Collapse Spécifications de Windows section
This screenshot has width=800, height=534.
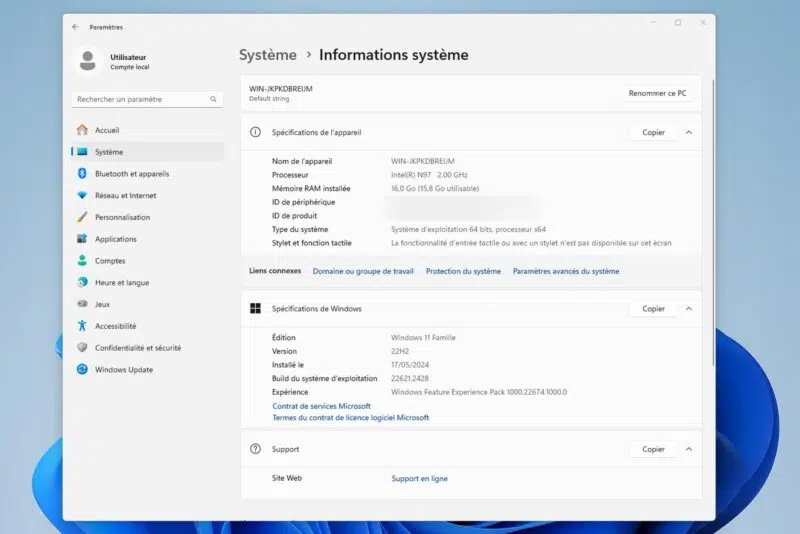point(688,309)
